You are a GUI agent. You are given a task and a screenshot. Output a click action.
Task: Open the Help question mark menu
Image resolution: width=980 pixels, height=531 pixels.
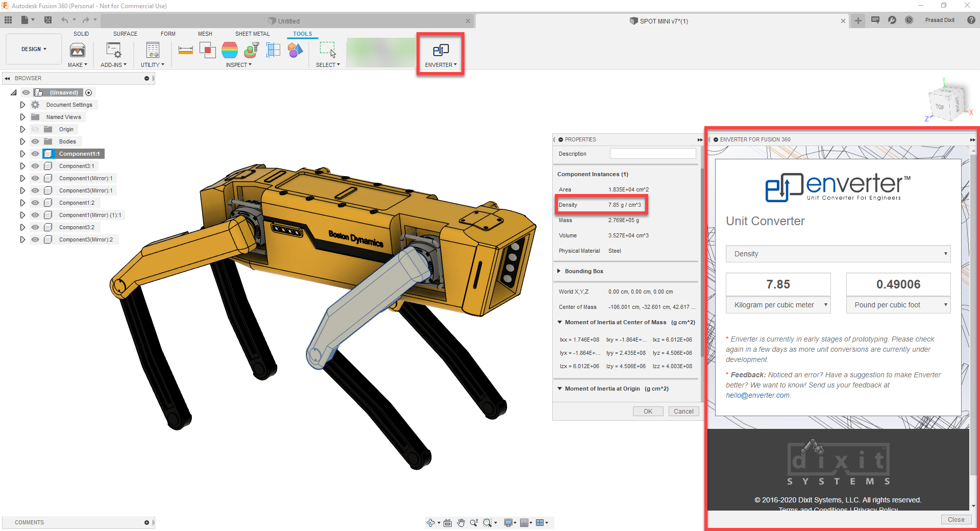(971, 20)
